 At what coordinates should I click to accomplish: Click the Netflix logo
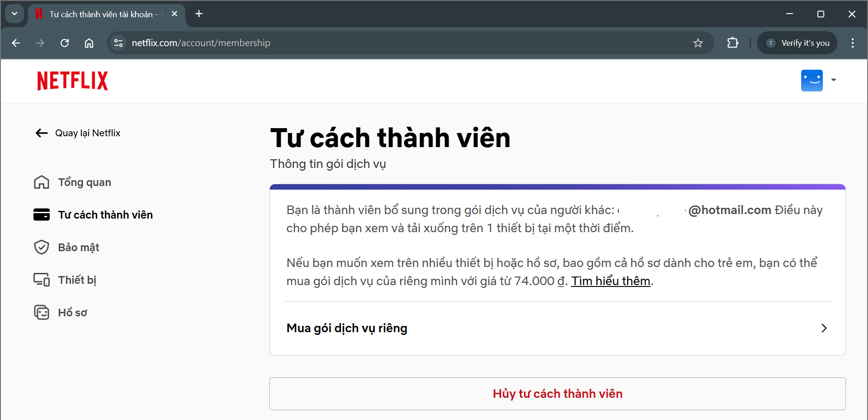pyautogui.click(x=72, y=81)
